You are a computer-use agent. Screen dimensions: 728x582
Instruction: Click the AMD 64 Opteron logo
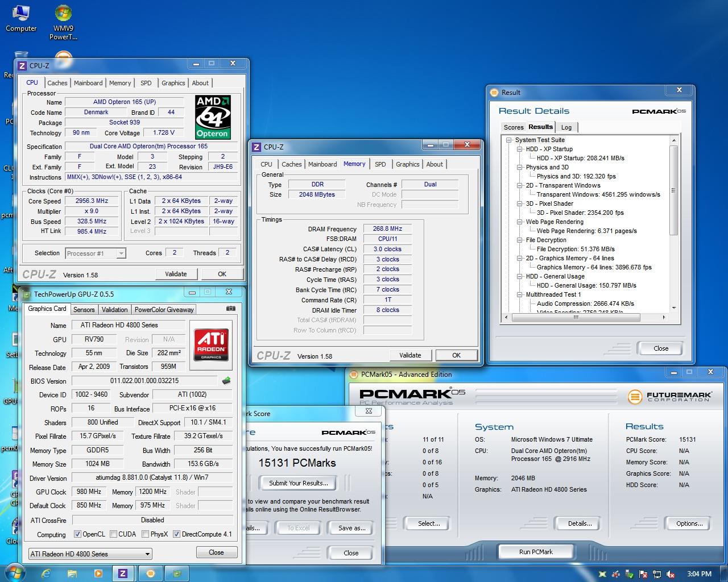[x=213, y=117]
